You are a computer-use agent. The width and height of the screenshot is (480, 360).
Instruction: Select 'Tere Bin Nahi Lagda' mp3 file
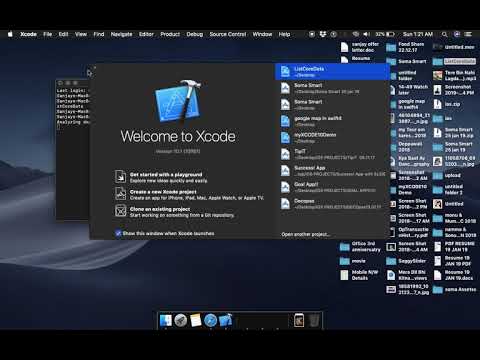point(454,76)
